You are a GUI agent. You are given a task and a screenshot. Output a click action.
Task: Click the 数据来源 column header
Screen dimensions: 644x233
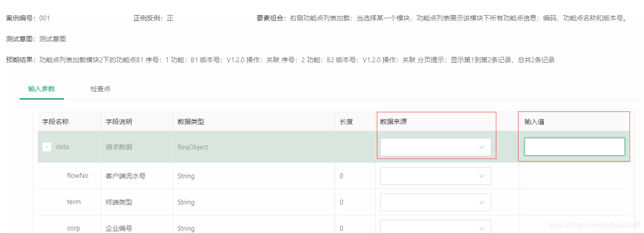[394, 122]
